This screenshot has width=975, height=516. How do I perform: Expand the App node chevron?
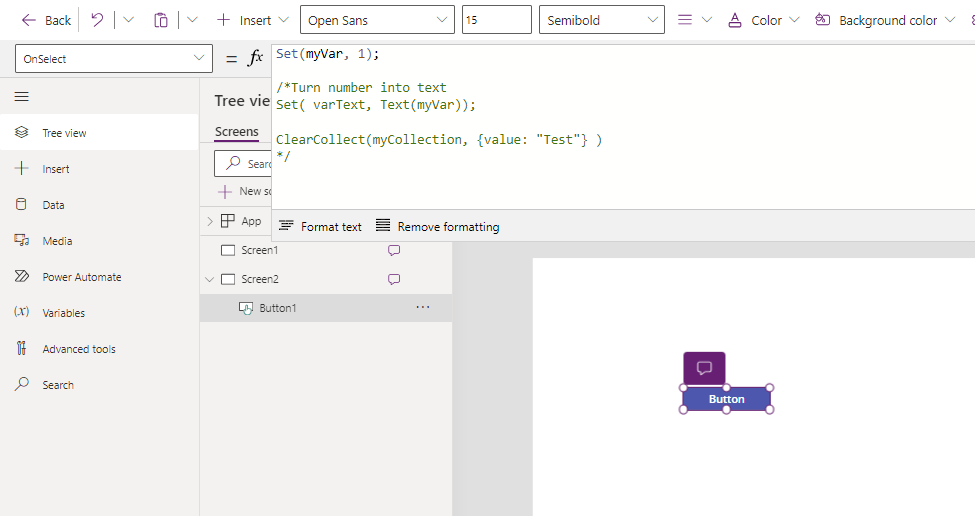(210, 221)
